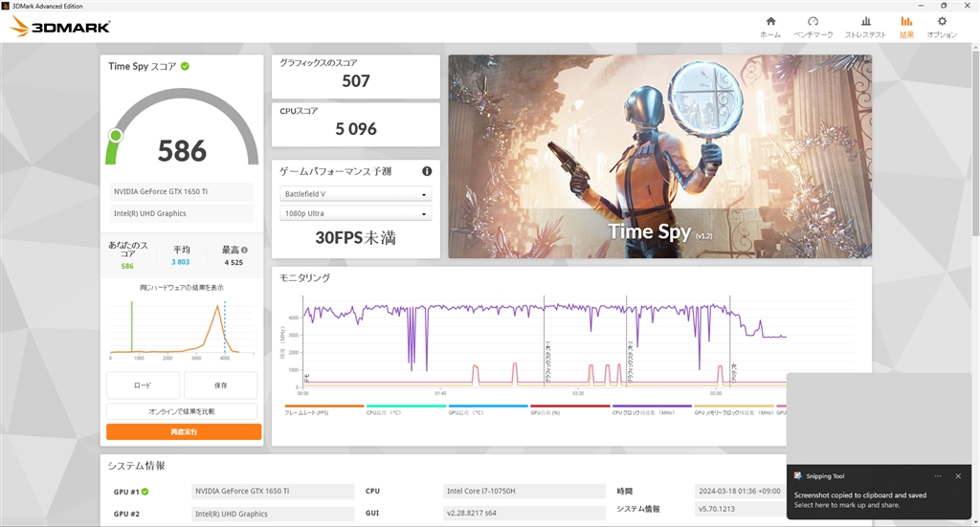Screen dimensions: 980x527
Task: Click the CPUスコア 5 096 card
Action: tap(356, 124)
